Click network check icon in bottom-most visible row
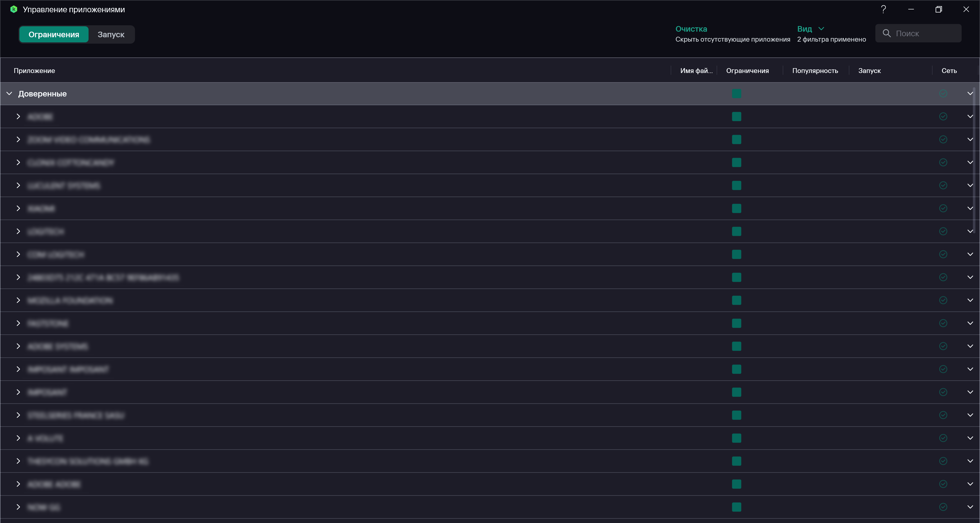 click(x=943, y=507)
